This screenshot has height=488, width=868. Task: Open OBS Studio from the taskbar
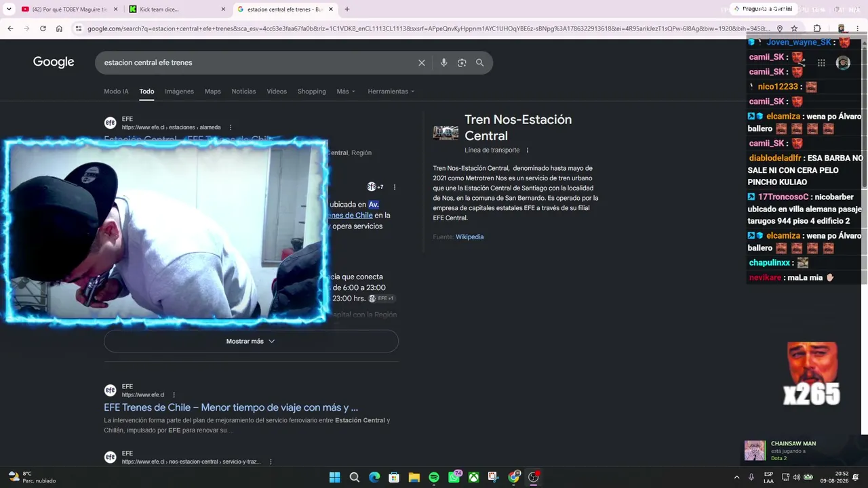coord(534,477)
